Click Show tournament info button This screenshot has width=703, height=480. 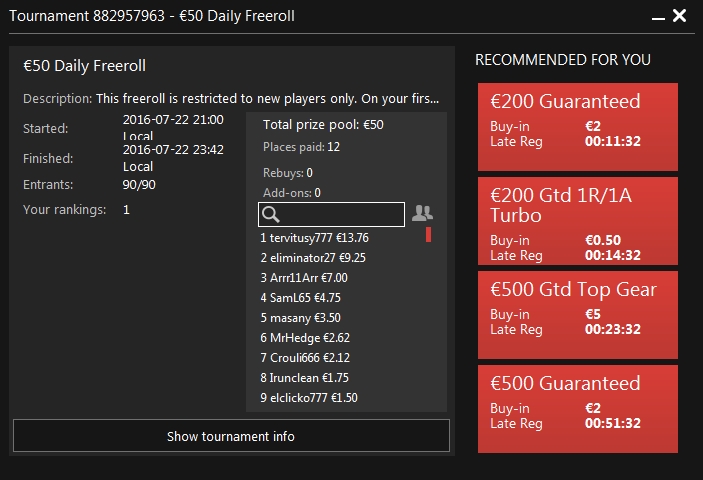pyautogui.click(x=231, y=436)
